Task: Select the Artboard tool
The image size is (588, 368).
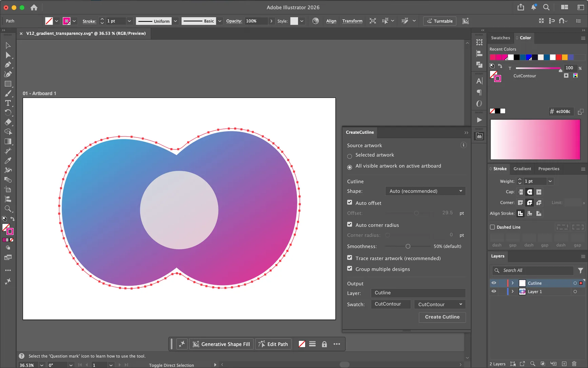Action: pos(8,189)
